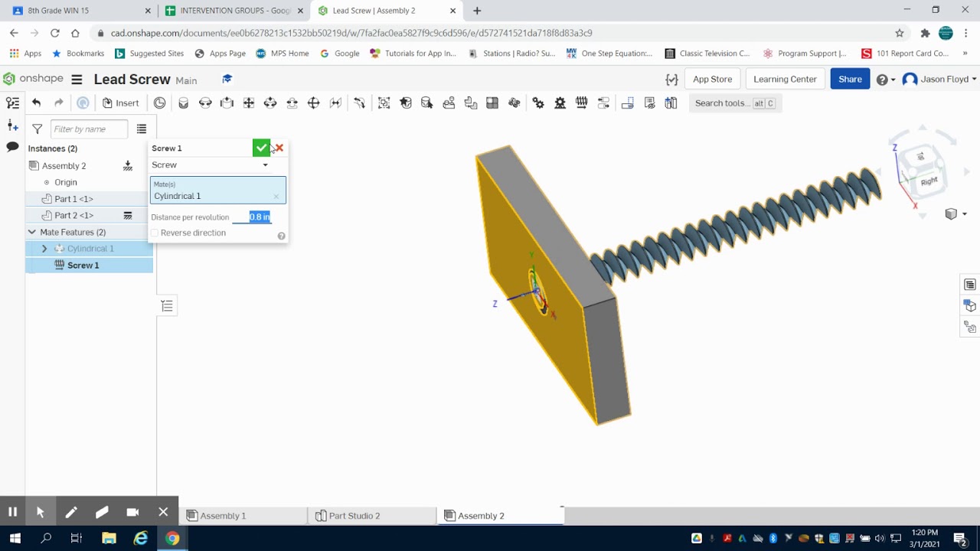Click the Filter by name field
Viewport: 980px width, 551px height.
[x=89, y=129]
